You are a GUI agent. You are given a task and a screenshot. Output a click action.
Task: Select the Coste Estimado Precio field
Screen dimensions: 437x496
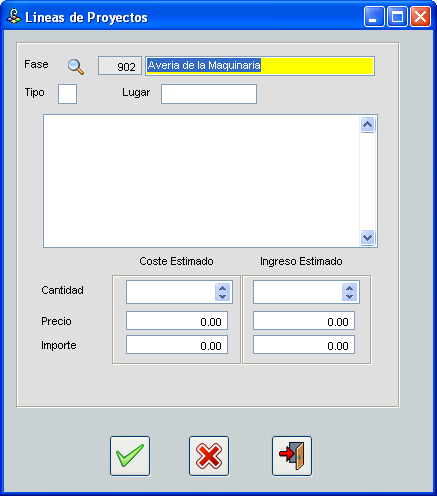pyautogui.click(x=177, y=321)
